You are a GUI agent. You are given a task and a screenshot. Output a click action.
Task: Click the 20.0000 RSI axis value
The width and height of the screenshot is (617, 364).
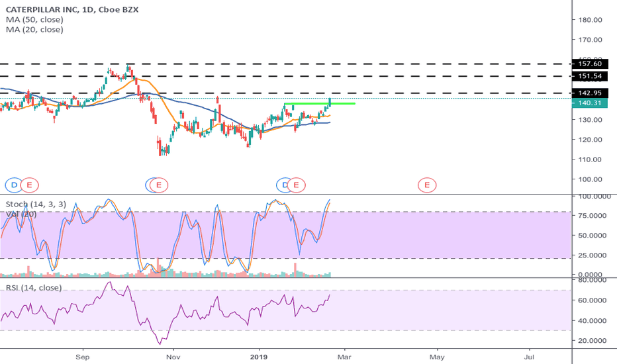tap(593, 341)
